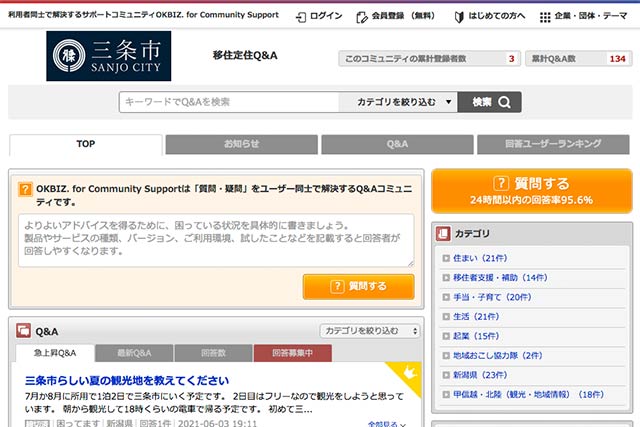Click the 累計Q&A数 134 counter

tap(578, 59)
